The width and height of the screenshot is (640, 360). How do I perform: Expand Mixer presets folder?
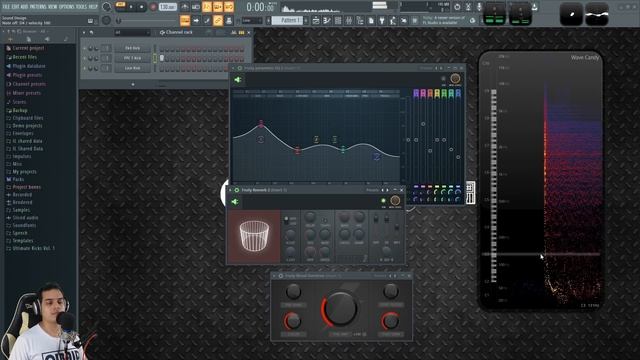tap(26, 93)
